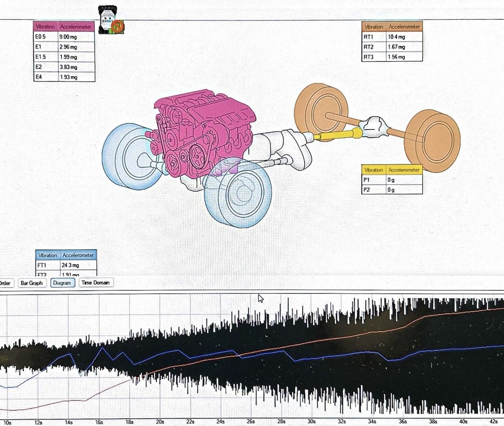Click the 26s mark on the timeline
The width and height of the screenshot is (504, 426).
coord(251,421)
